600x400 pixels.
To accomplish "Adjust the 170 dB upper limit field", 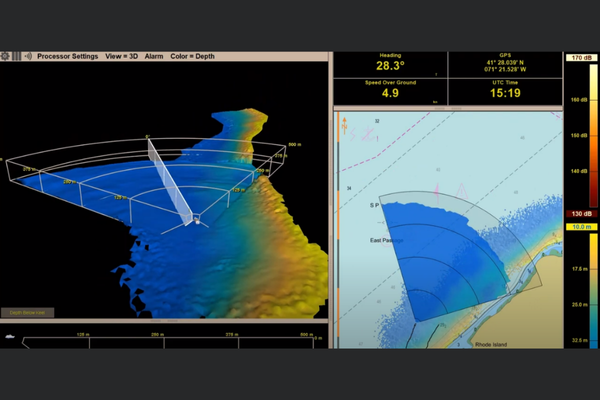I will [x=580, y=58].
